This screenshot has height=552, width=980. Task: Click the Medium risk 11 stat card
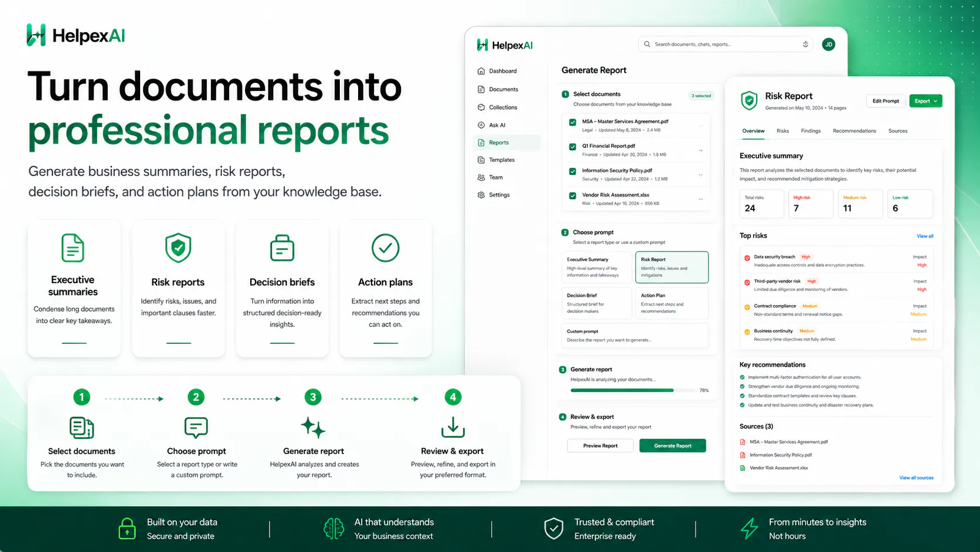tap(860, 204)
